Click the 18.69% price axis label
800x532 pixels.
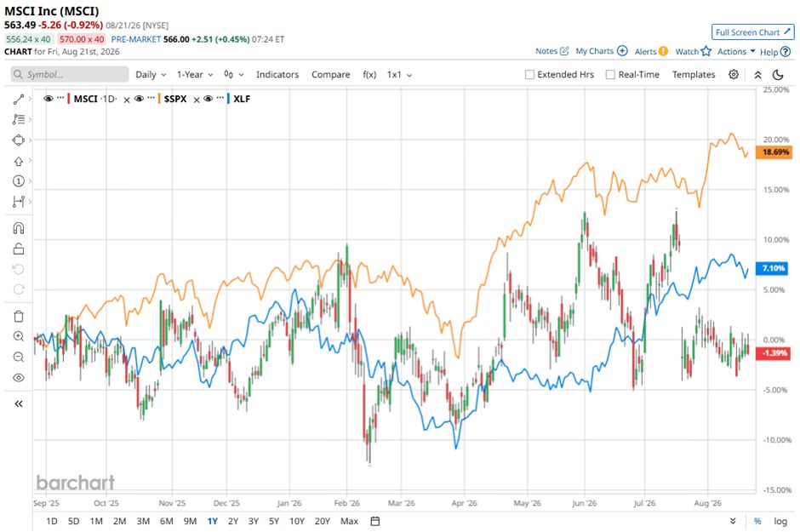click(x=774, y=152)
